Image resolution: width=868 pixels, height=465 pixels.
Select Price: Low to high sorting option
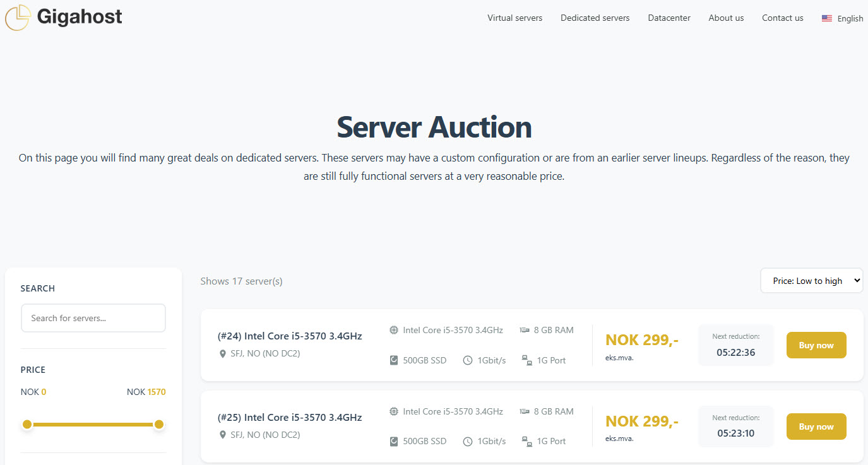pos(811,280)
